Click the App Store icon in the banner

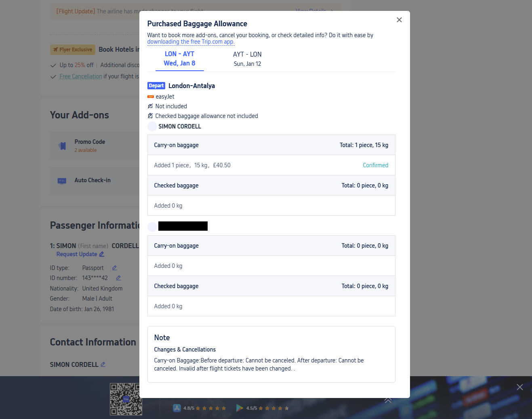177,408
